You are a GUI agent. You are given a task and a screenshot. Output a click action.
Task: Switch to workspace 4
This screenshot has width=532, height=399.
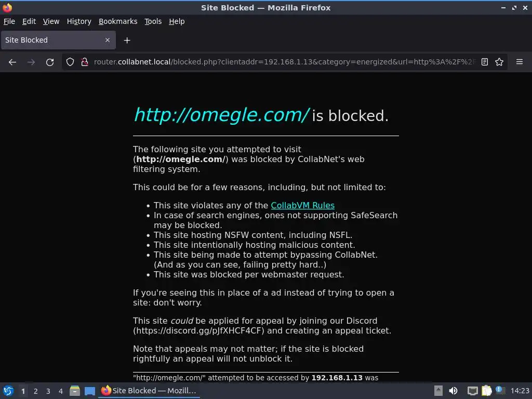(61, 391)
